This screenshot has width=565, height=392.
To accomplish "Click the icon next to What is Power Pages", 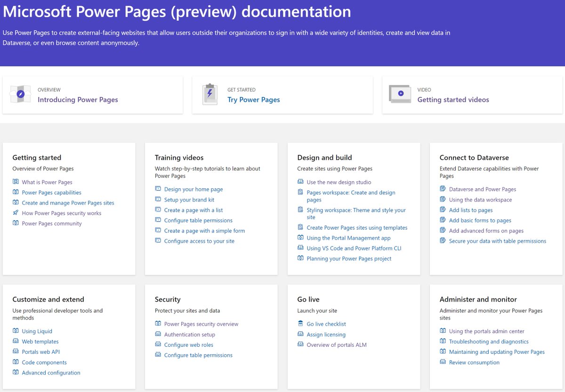I will [x=16, y=182].
